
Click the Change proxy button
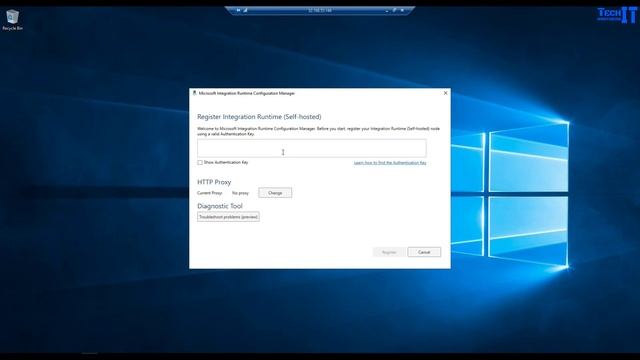point(275,193)
